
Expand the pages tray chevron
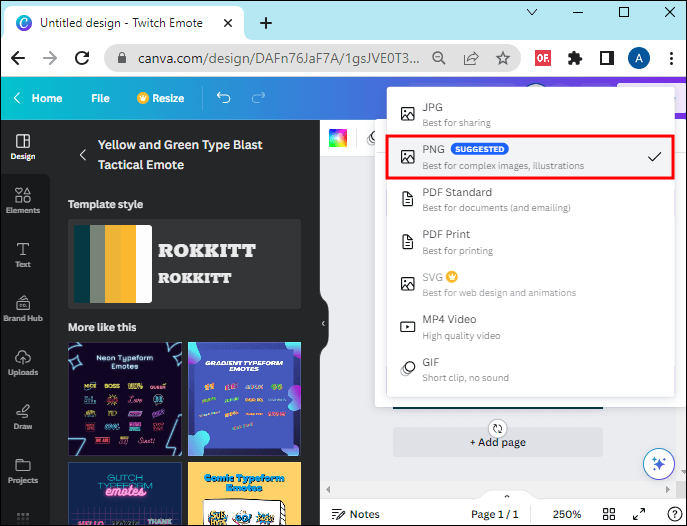(507, 496)
